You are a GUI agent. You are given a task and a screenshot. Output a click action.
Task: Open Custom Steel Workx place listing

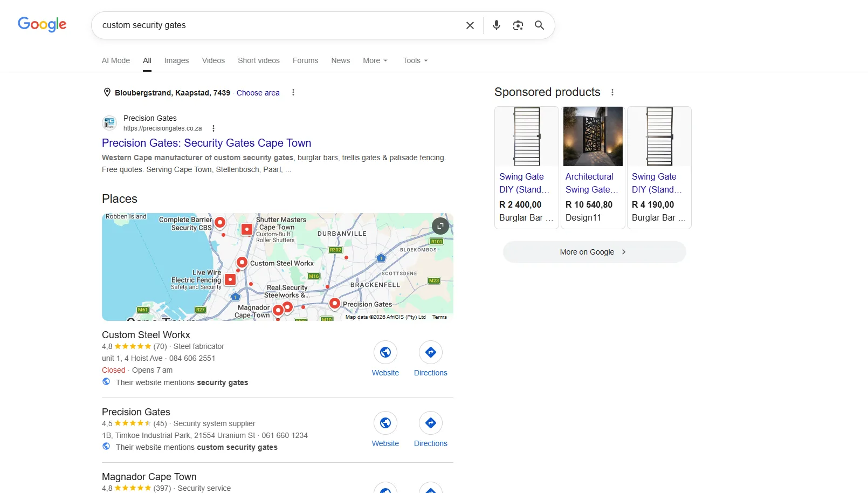[x=146, y=335]
